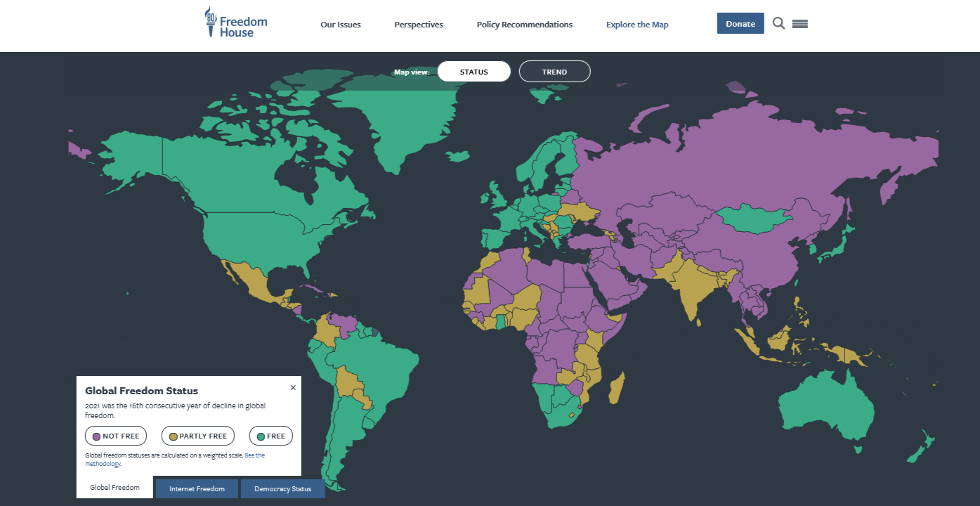Open the search magnifier icon
The image size is (980, 506).
[x=778, y=23]
